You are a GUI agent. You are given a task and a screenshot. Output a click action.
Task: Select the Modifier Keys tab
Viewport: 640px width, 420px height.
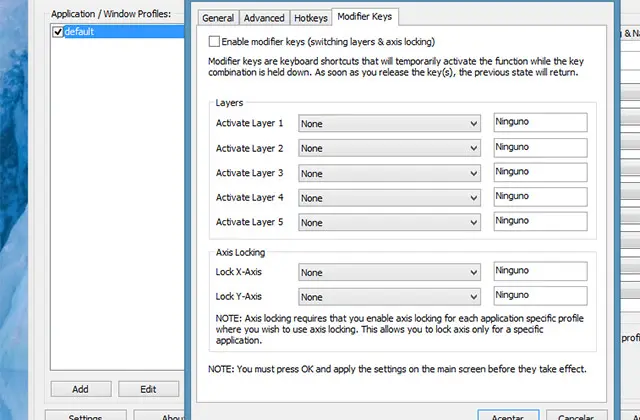pyautogui.click(x=364, y=17)
